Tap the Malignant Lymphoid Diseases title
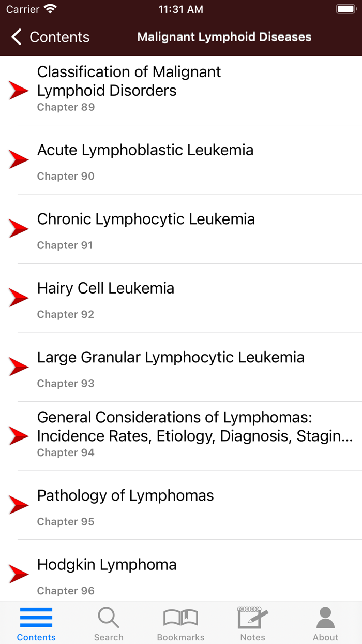The height and width of the screenshot is (644, 362). pyautogui.click(x=224, y=37)
